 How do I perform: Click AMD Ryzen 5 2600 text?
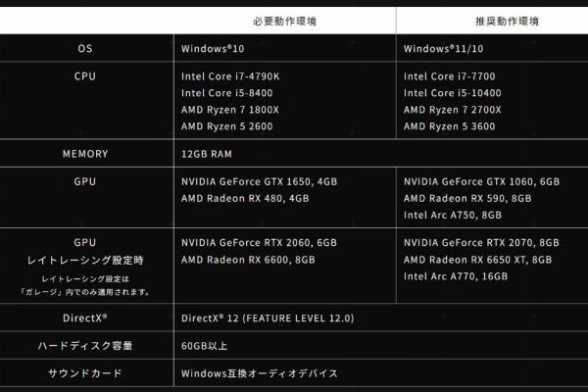pos(227,126)
